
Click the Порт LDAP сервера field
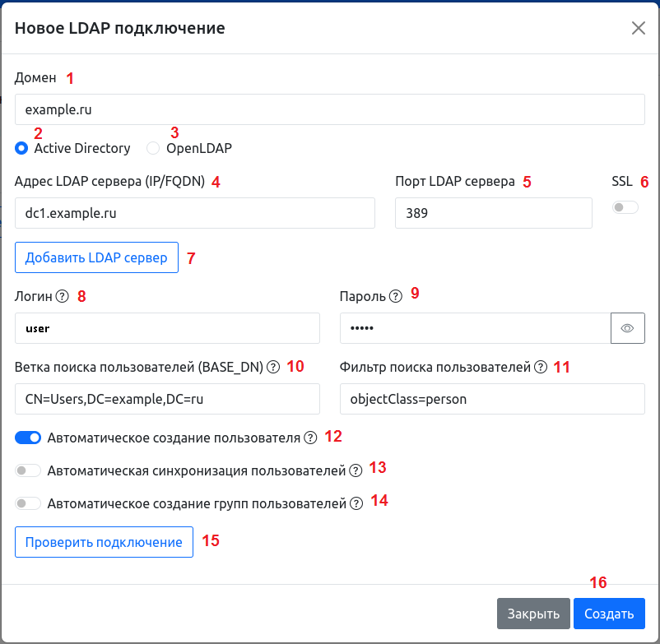click(493, 213)
